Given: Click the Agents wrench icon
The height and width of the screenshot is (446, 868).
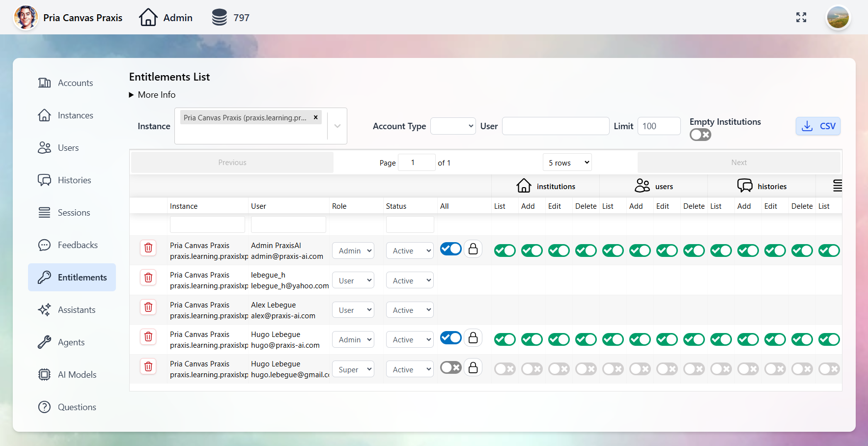Looking at the screenshot, I should pos(45,342).
